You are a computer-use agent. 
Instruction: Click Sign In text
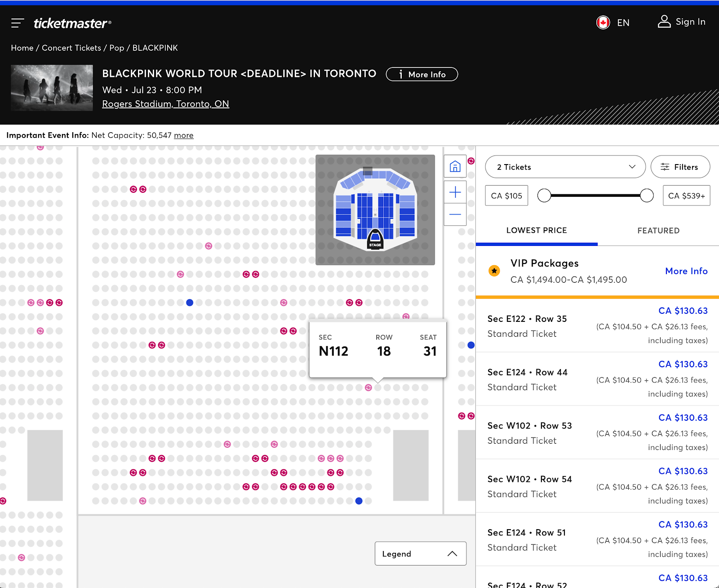point(691,22)
